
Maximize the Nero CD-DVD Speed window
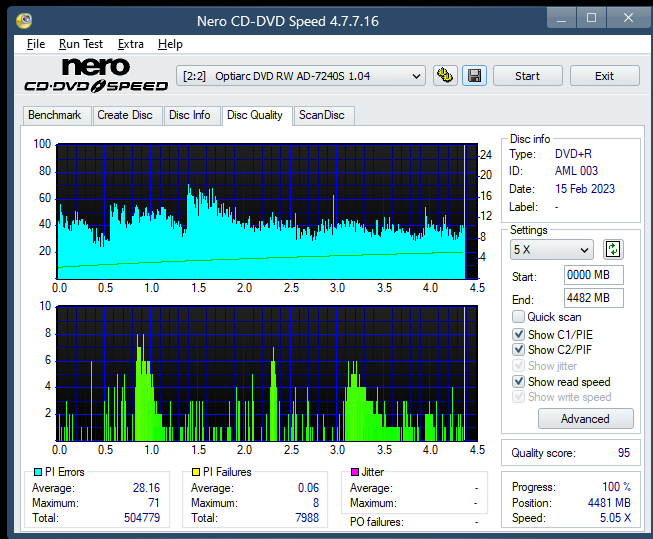point(591,17)
